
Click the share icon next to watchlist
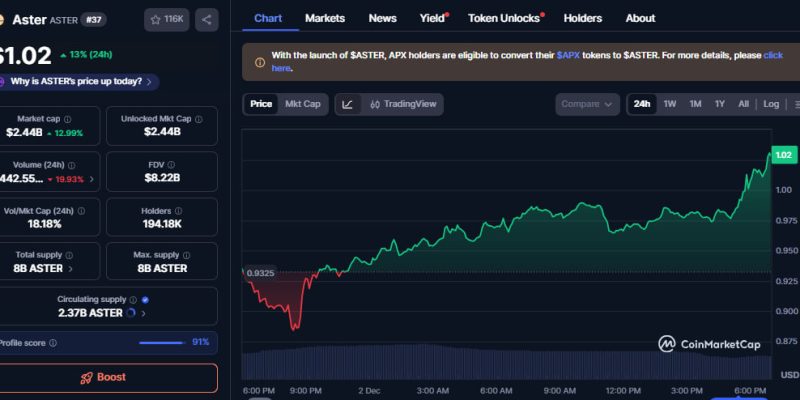coord(207,19)
